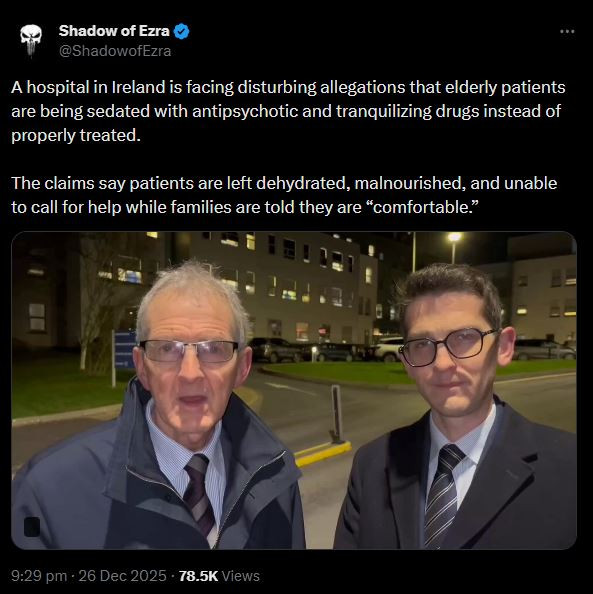
Task: Open the Shadow of Ezra profile name
Action: pos(114,31)
